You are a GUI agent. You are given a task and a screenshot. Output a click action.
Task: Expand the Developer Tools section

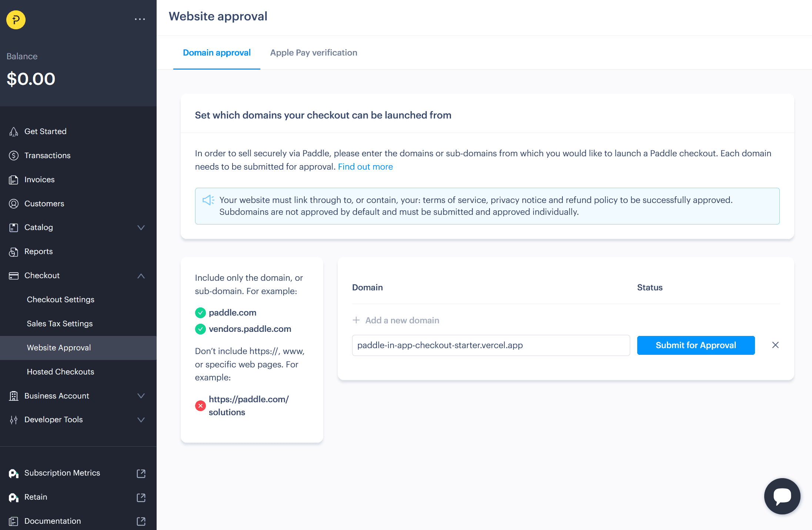point(141,420)
